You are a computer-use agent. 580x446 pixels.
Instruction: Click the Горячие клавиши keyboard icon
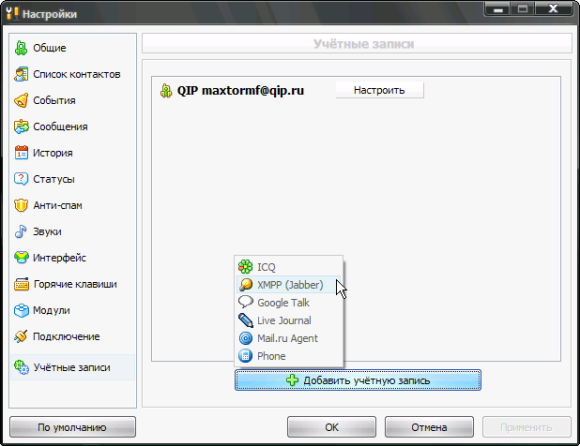pyautogui.click(x=21, y=284)
